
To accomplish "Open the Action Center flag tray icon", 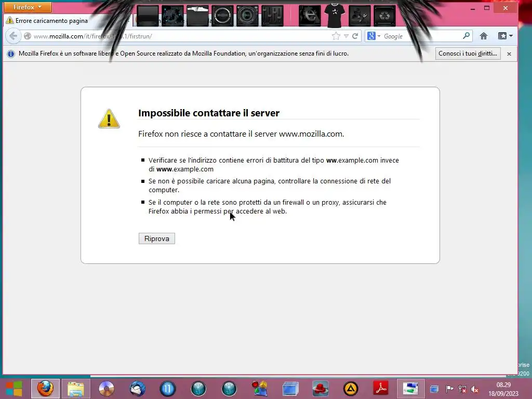I will [449, 389].
